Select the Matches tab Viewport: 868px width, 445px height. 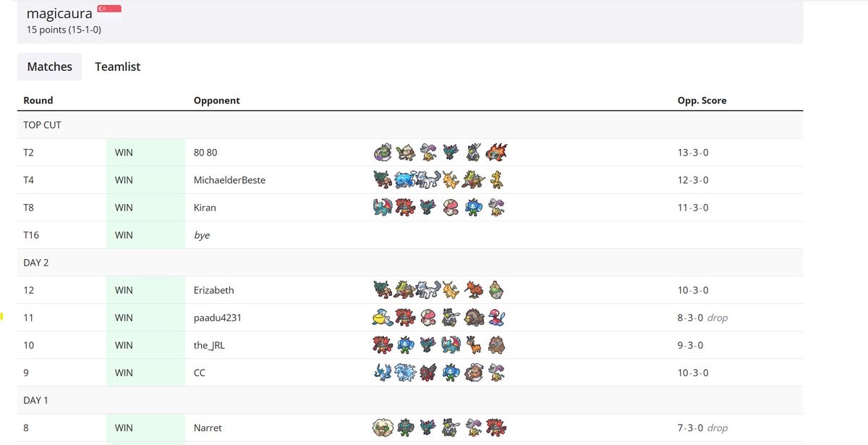[x=49, y=66]
